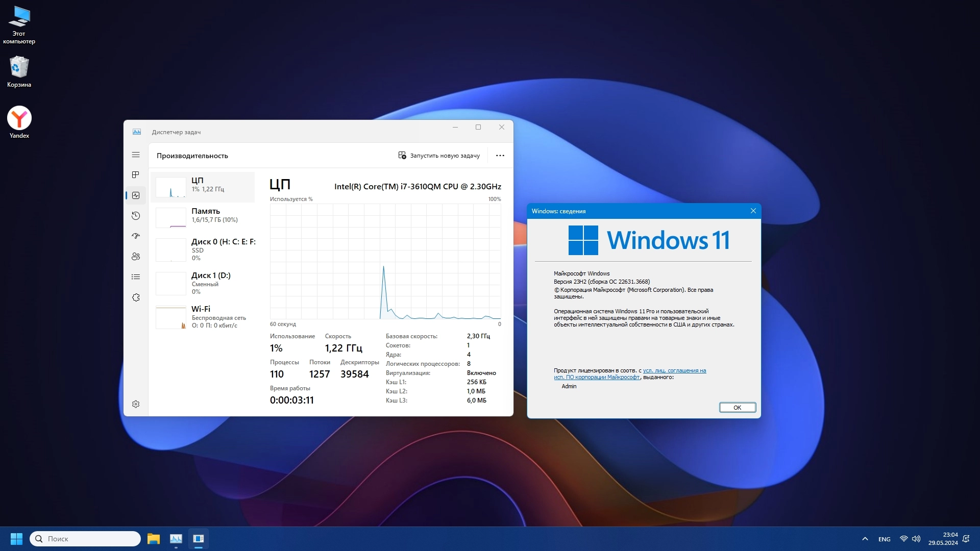Click Запустить новую задачу button
The width and height of the screenshot is (980, 551).
[439, 156]
